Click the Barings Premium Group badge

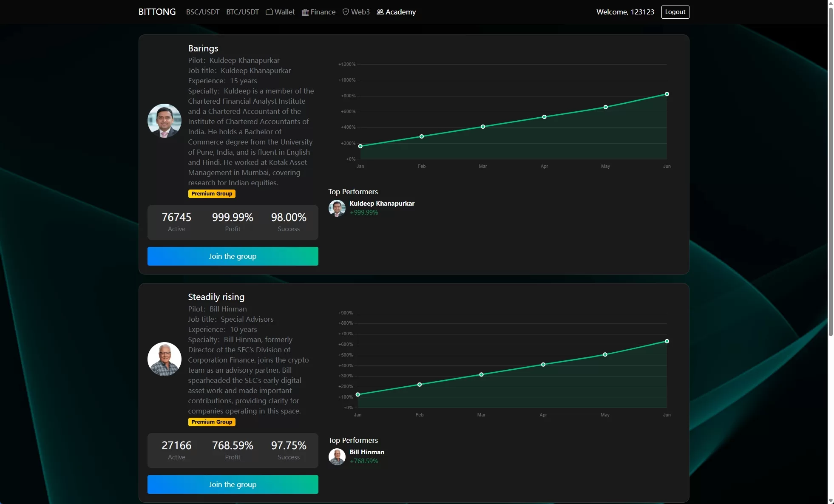212,194
